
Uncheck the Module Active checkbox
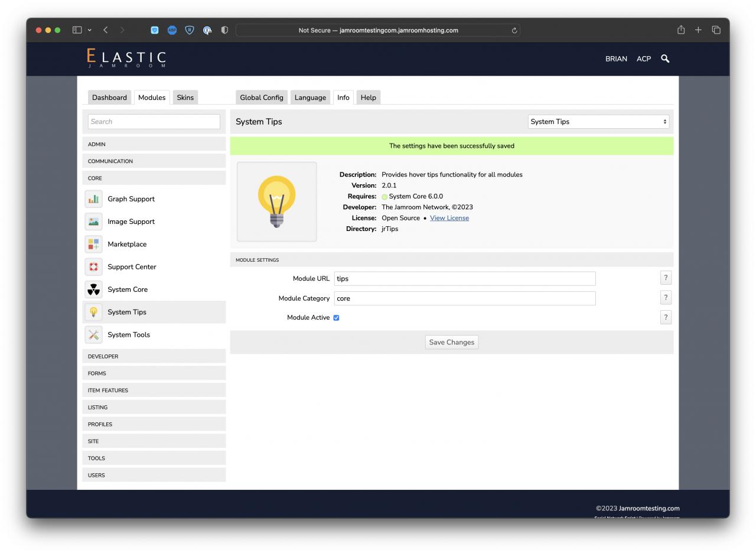tap(336, 318)
